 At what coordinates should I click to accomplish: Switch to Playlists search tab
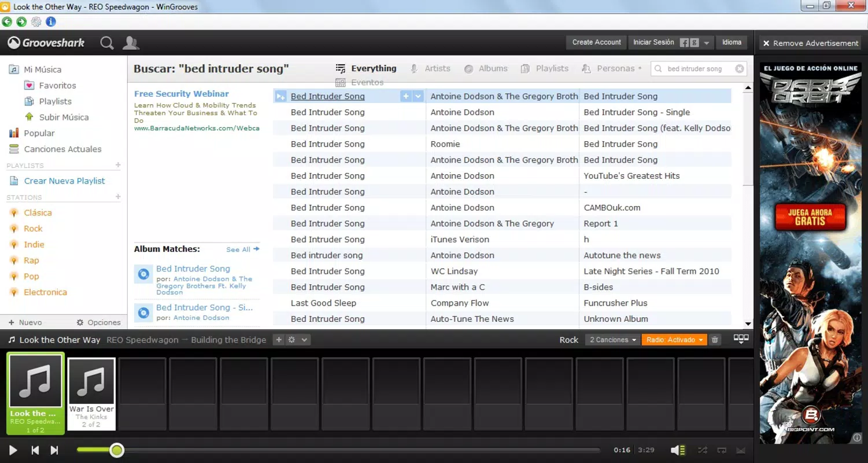click(545, 68)
